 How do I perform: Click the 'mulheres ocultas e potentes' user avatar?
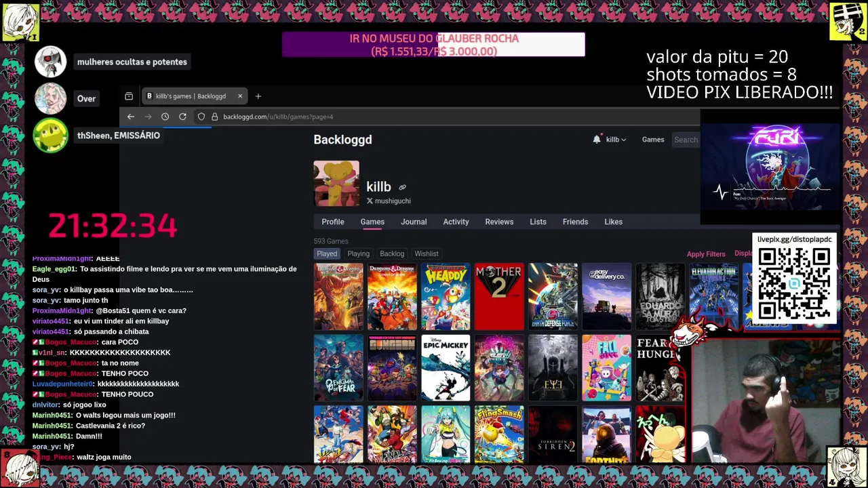51,62
